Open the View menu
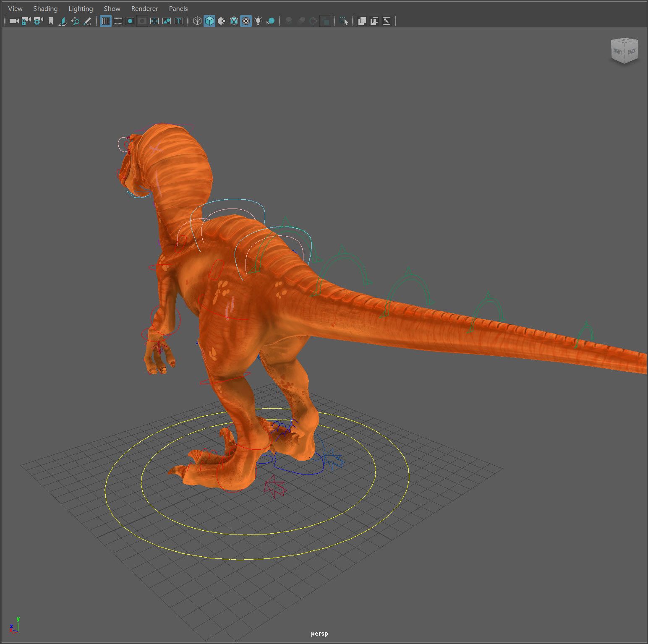The width and height of the screenshot is (648, 644). tap(15, 8)
